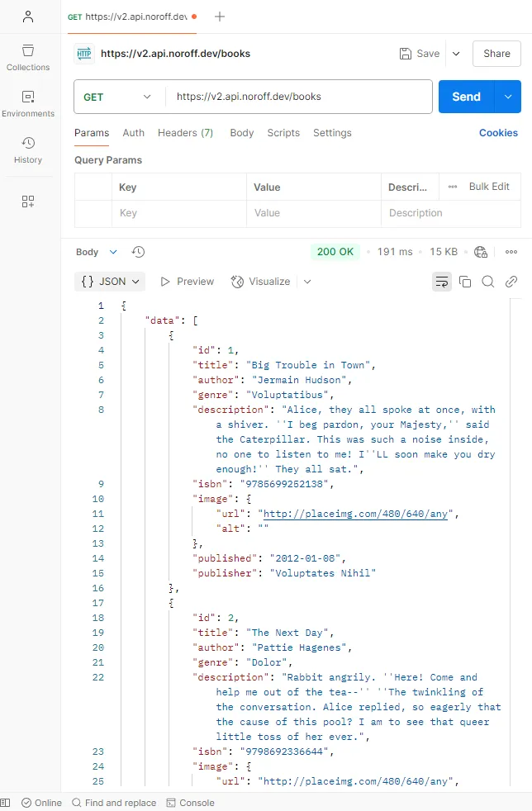Switch to the Settings tab
This screenshot has width=532, height=811.
[x=332, y=133]
